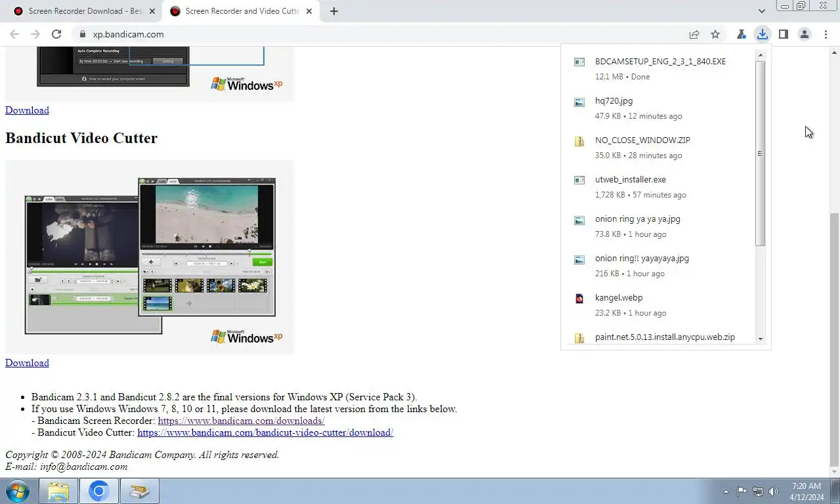This screenshot has width=840, height=504.
Task: Open the Chrome Labs flask icon
Action: tap(742, 34)
